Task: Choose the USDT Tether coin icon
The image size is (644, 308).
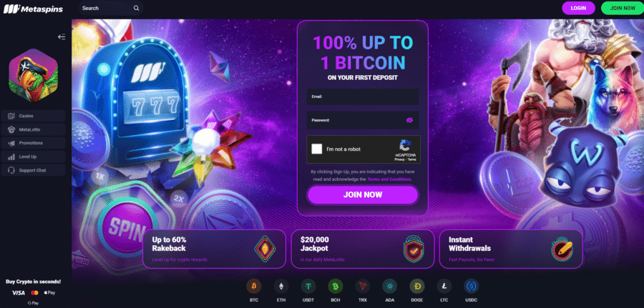Action: [x=308, y=286]
